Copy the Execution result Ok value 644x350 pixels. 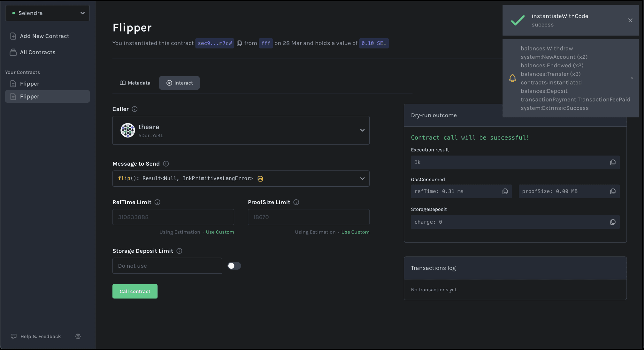[x=612, y=162]
